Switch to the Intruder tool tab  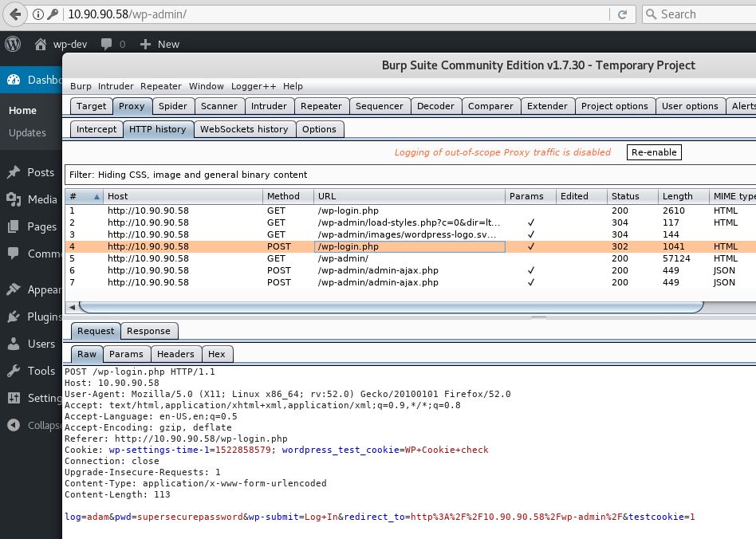pyautogui.click(x=269, y=106)
